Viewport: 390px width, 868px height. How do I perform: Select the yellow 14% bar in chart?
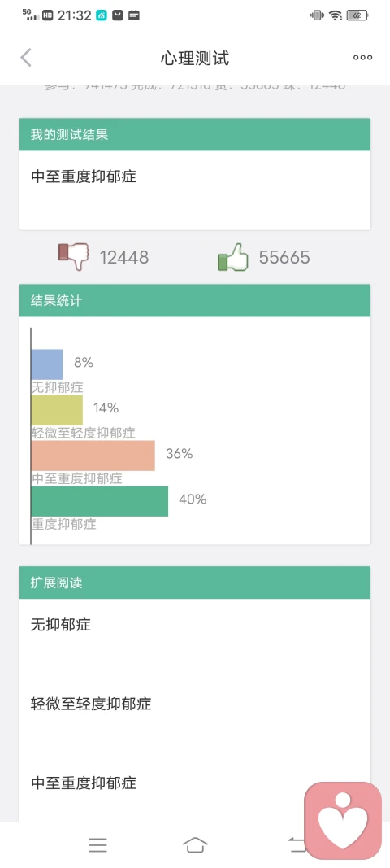coord(57,410)
